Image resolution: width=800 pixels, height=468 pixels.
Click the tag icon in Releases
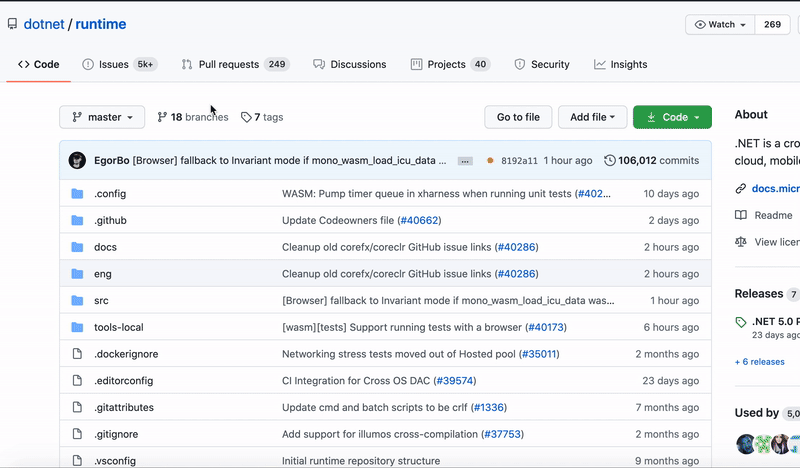tap(741, 322)
